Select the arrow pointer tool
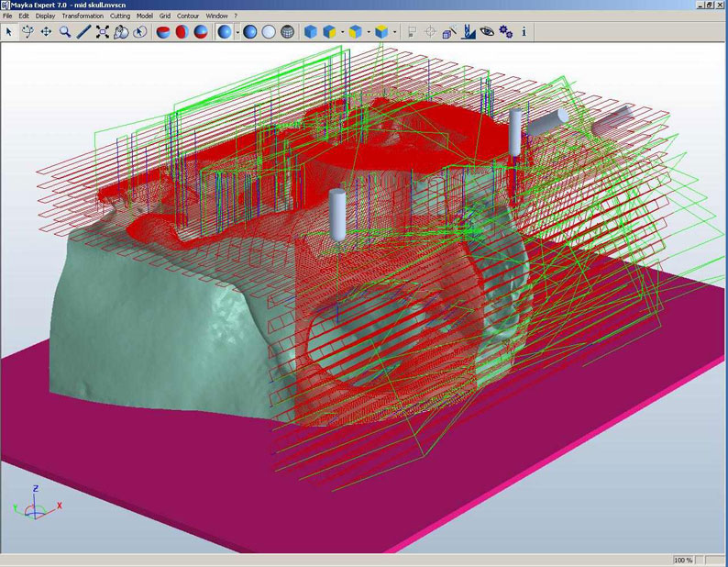728x567 pixels. pos(9,32)
